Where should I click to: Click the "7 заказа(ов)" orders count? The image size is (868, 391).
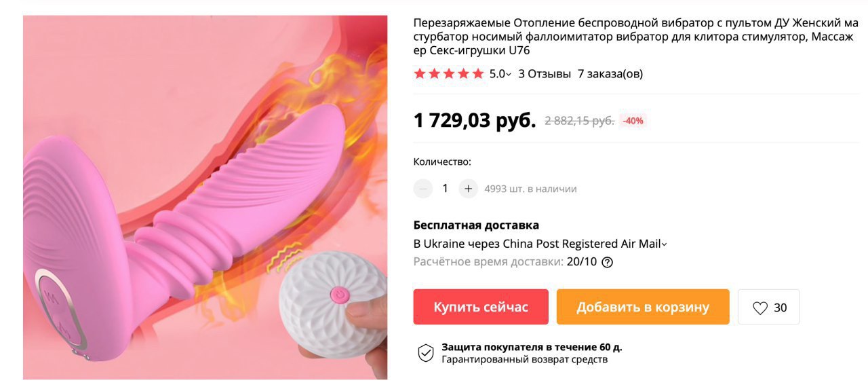(610, 74)
